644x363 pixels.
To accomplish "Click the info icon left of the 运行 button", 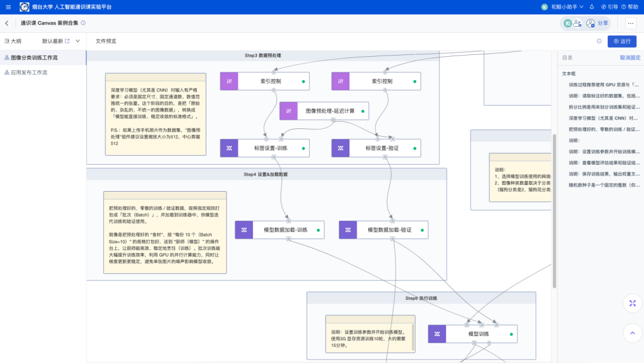I will click(599, 41).
